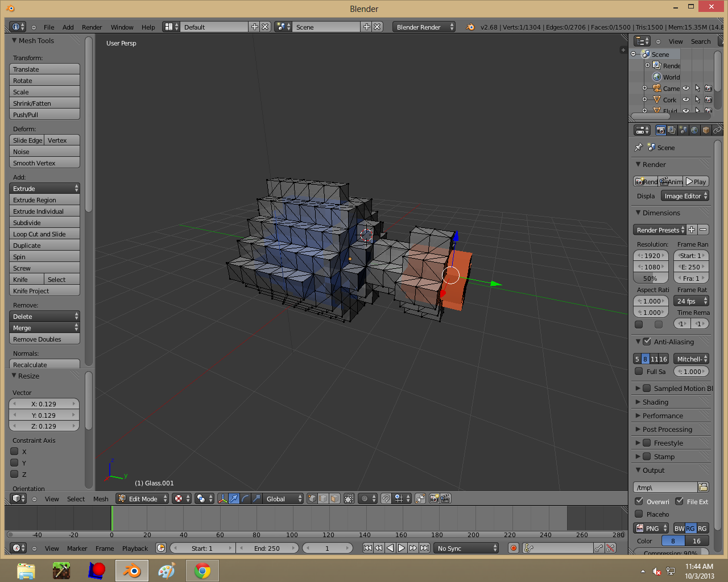Click the Subdivide button
The height and width of the screenshot is (582, 728).
(44, 222)
